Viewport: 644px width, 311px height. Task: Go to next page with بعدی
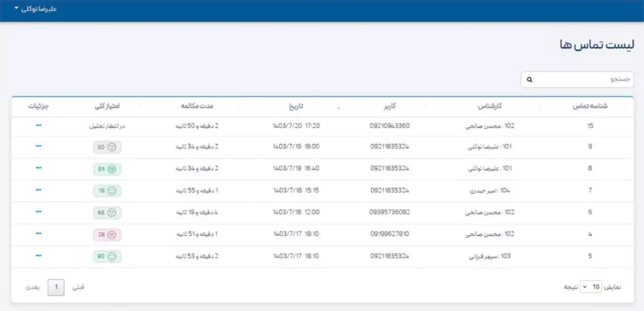click(x=33, y=287)
